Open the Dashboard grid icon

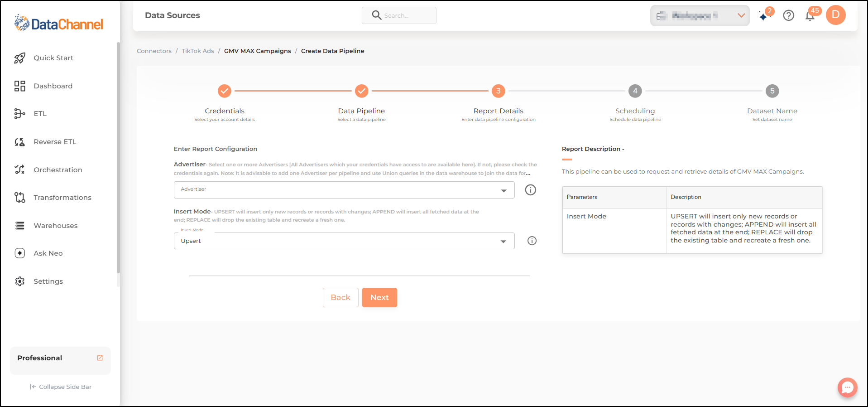tap(19, 86)
